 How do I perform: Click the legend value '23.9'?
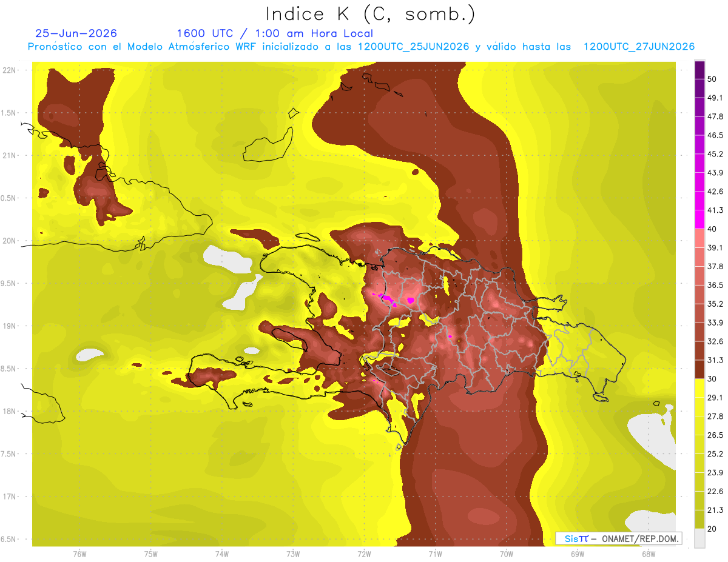tap(715, 472)
